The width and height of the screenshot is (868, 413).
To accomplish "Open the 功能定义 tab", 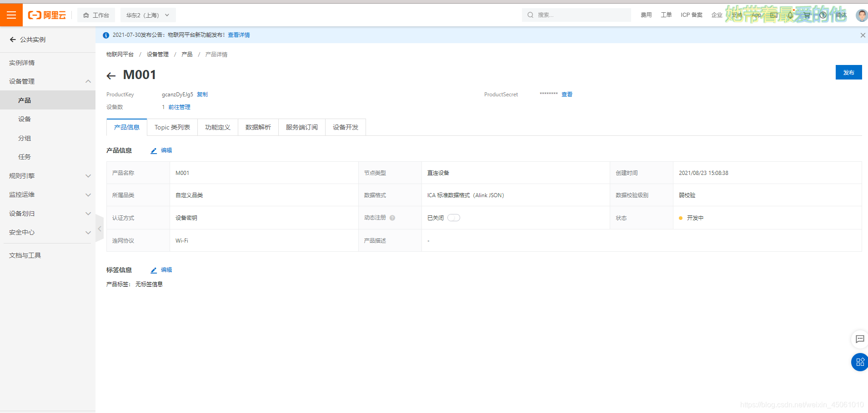I will pos(217,127).
